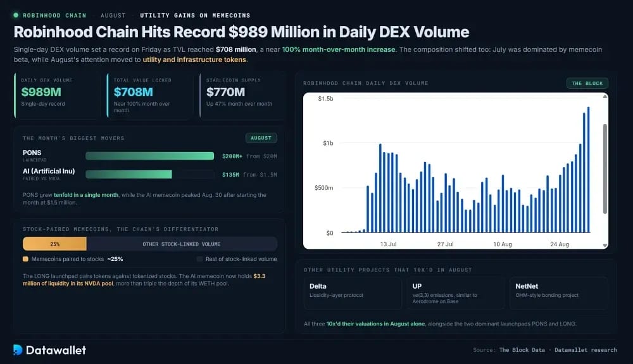
Task: Click OTHER UTILITY PROJECTS THAT 10X'D heading
Action: pos(387,270)
